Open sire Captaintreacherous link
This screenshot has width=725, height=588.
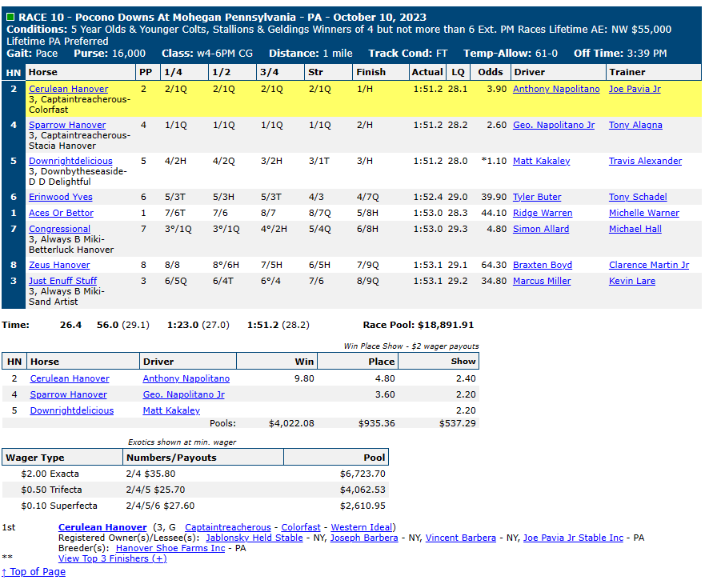click(x=228, y=527)
